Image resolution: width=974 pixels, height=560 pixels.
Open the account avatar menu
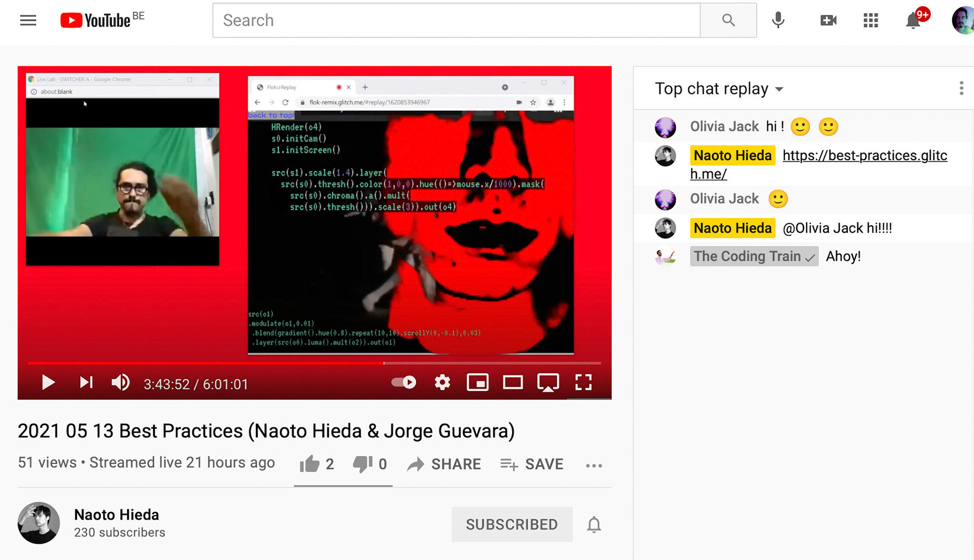tap(962, 20)
